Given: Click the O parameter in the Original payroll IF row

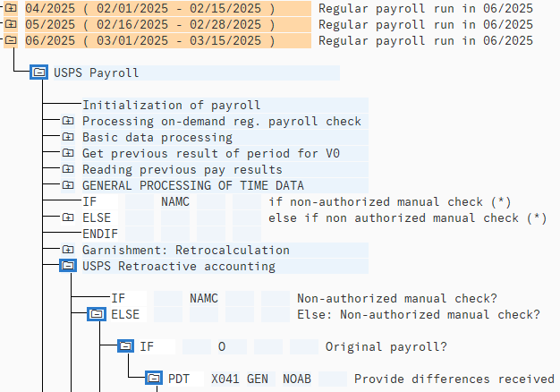Looking at the screenshot, I should [x=222, y=346].
